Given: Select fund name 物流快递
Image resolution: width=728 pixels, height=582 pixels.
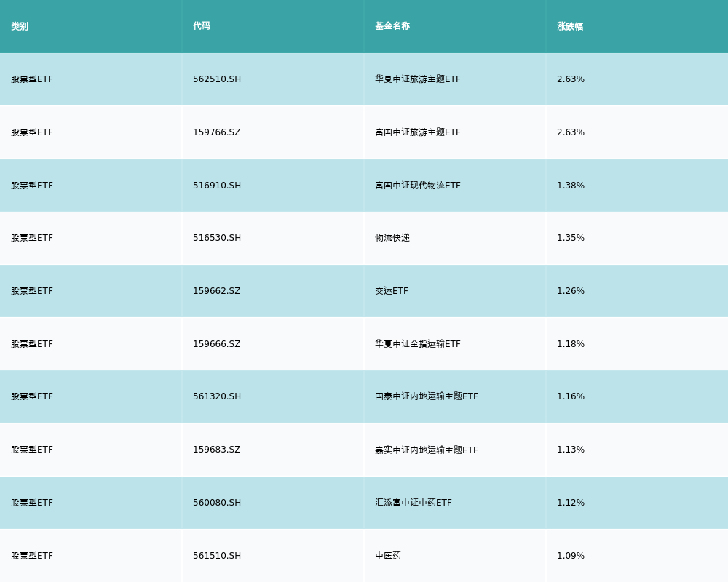Looking at the screenshot, I should [x=392, y=238].
